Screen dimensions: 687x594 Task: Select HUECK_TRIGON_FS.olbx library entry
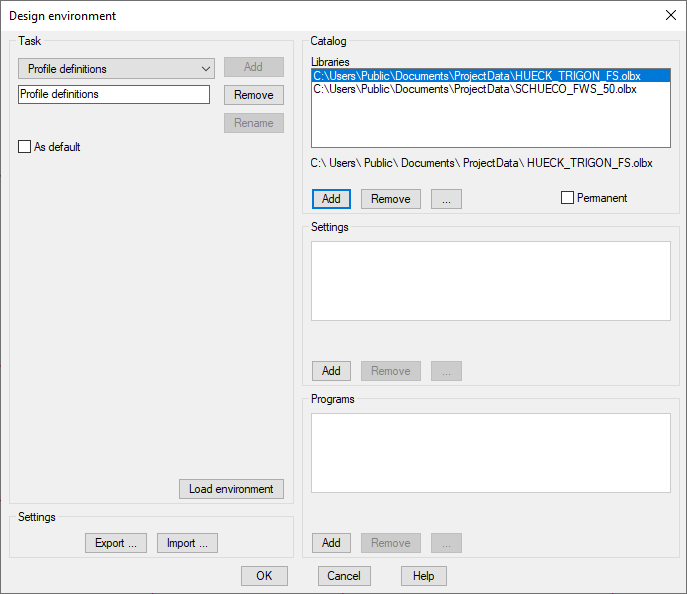[476, 75]
